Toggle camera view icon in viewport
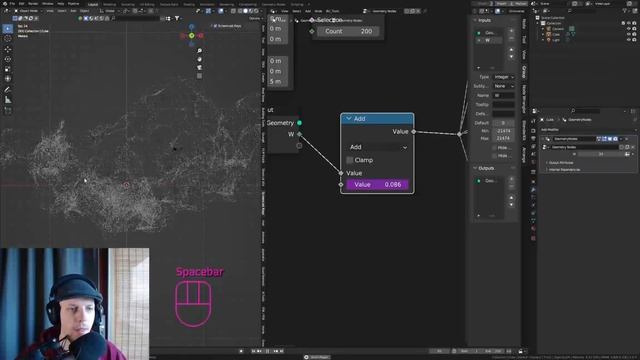Viewport: 640px width, 360px height. point(200,67)
